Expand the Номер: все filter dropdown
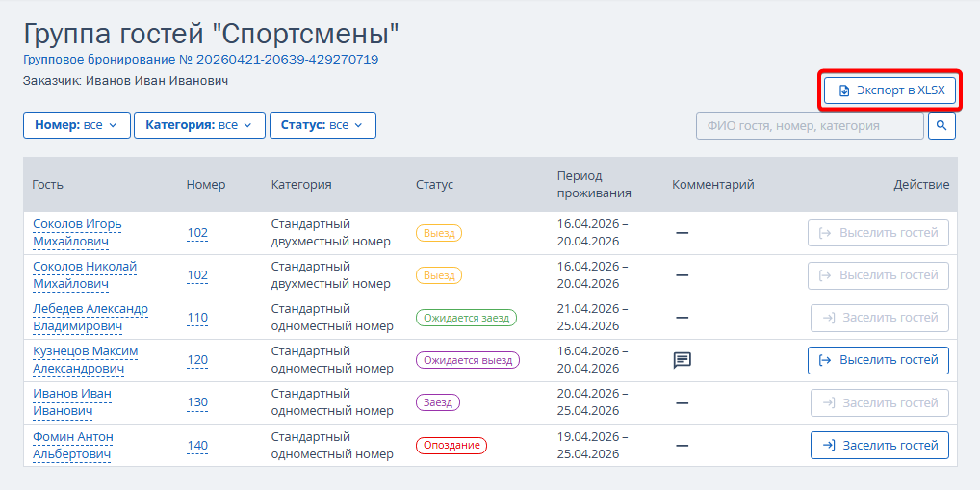The image size is (980, 490). point(77,125)
